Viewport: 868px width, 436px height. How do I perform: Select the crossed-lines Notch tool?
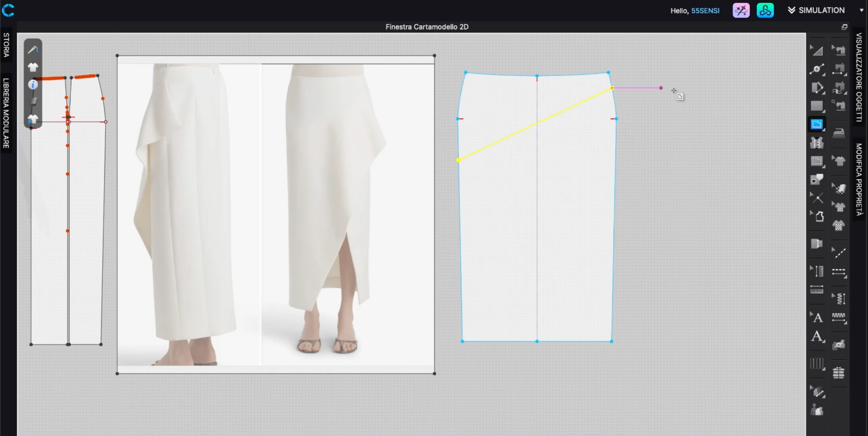coord(817,198)
